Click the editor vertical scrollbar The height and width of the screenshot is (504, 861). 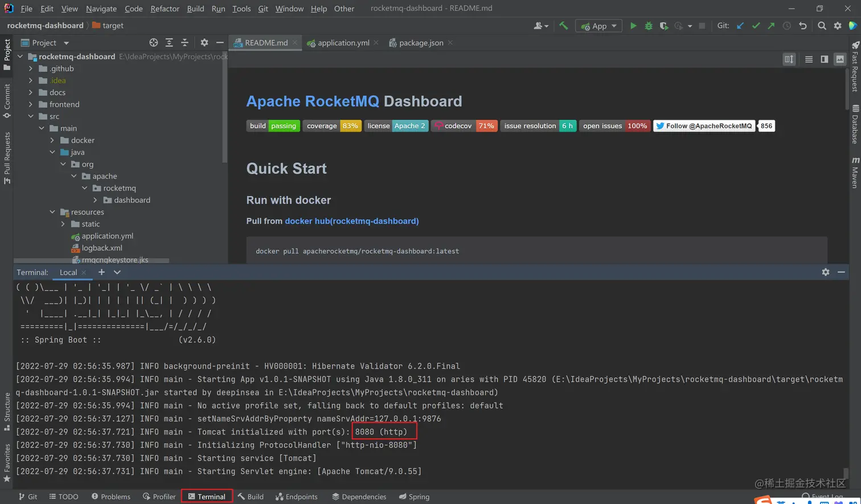tap(847, 88)
